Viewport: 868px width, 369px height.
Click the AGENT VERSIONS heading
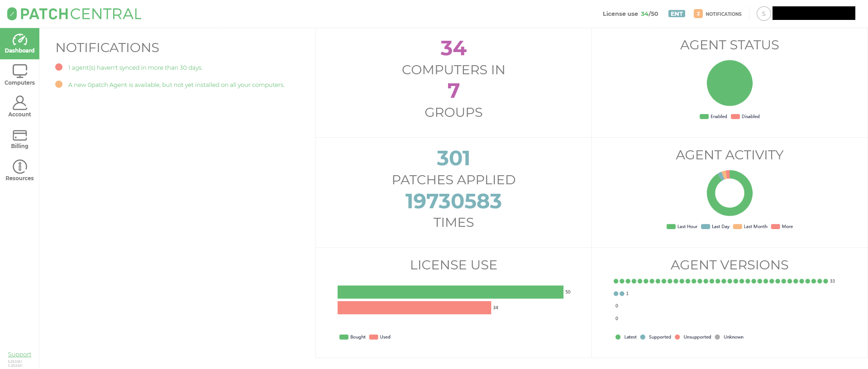[x=730, y=265]
